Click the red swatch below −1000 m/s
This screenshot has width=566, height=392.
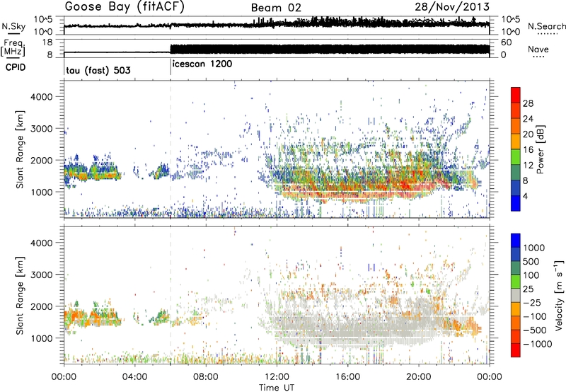[x=516, y=350]
